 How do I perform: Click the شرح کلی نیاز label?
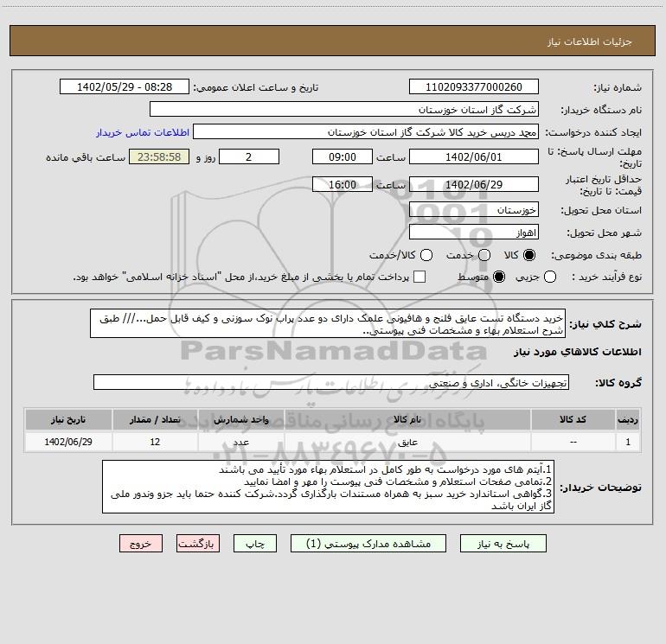click(605, 324)
